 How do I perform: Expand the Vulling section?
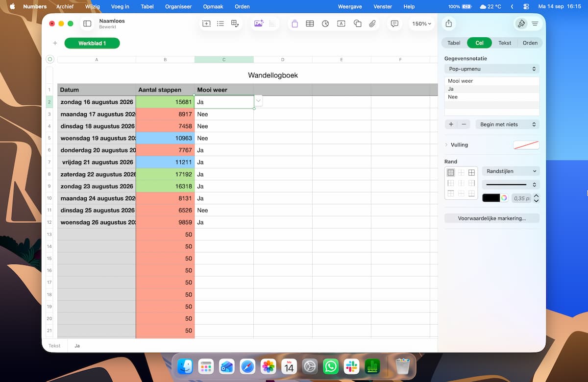(x=446, y=145)
